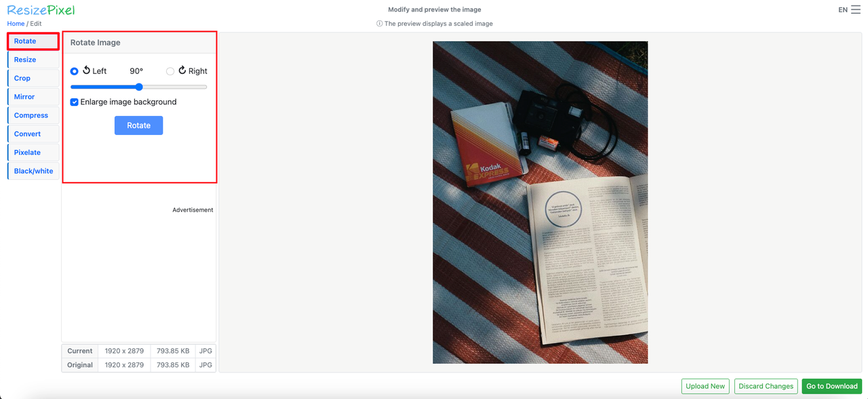Viewport: 868px width, 399px height.
Task: Click the rotation angle slider handle
Action: click(x=139, y=87)
